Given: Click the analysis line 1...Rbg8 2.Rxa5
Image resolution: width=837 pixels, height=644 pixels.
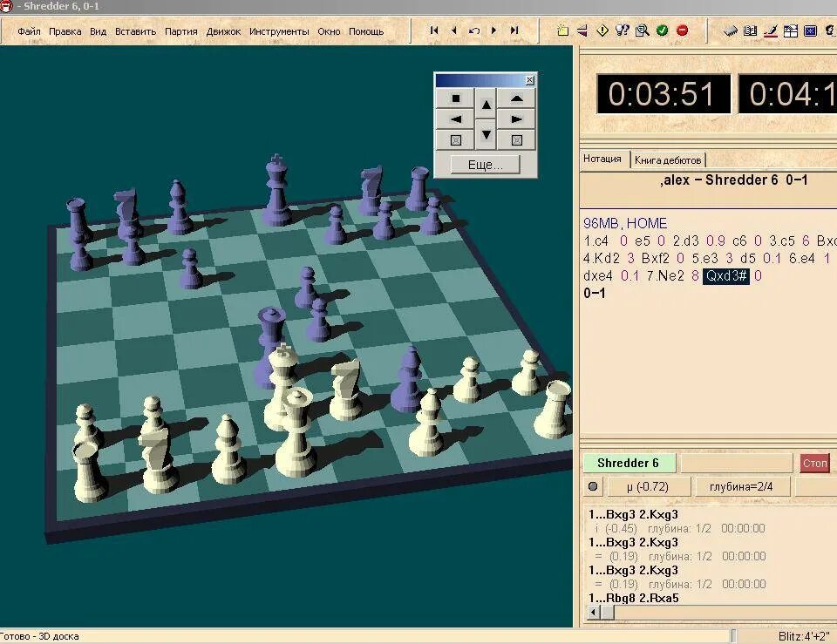Looking at the screenshot, I should 633,598.
